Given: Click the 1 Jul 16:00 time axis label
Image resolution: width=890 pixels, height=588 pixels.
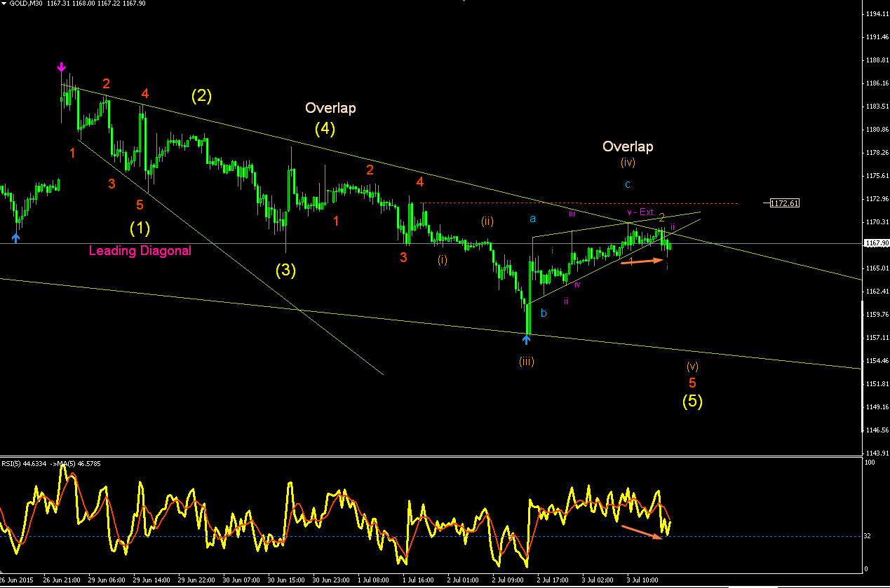Looking at the screenshot, I should click(418, 580).
